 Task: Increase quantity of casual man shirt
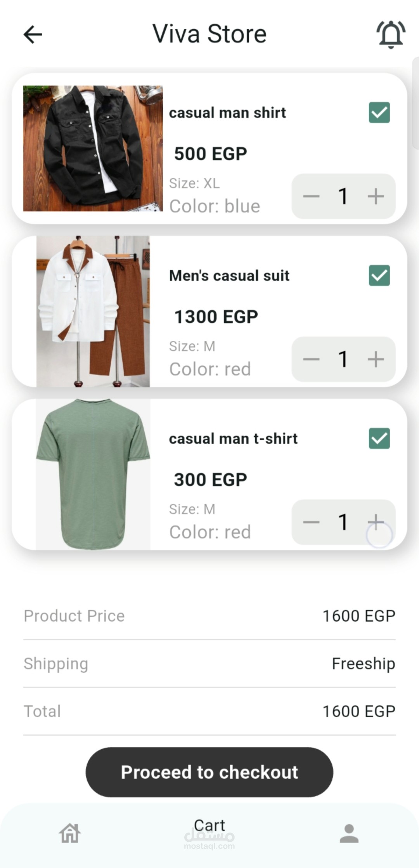coord(376,196)
